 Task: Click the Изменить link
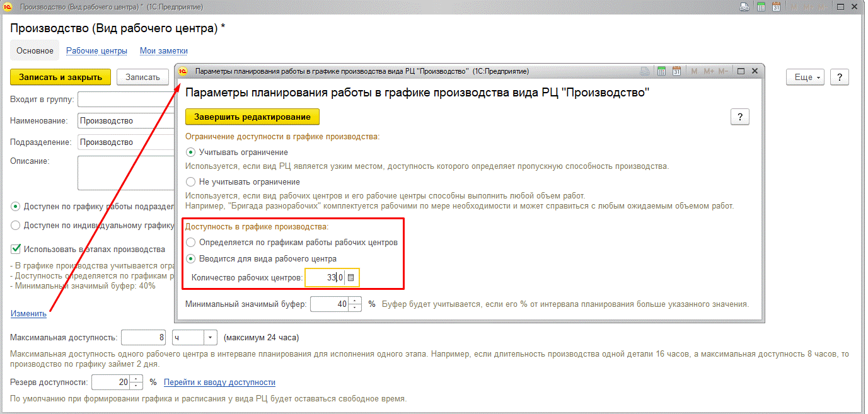pyautogui.click(x=27, y=313)
